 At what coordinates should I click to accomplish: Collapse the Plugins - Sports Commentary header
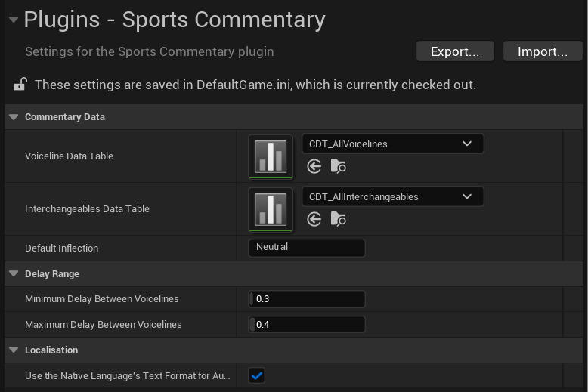click(14, 20)
